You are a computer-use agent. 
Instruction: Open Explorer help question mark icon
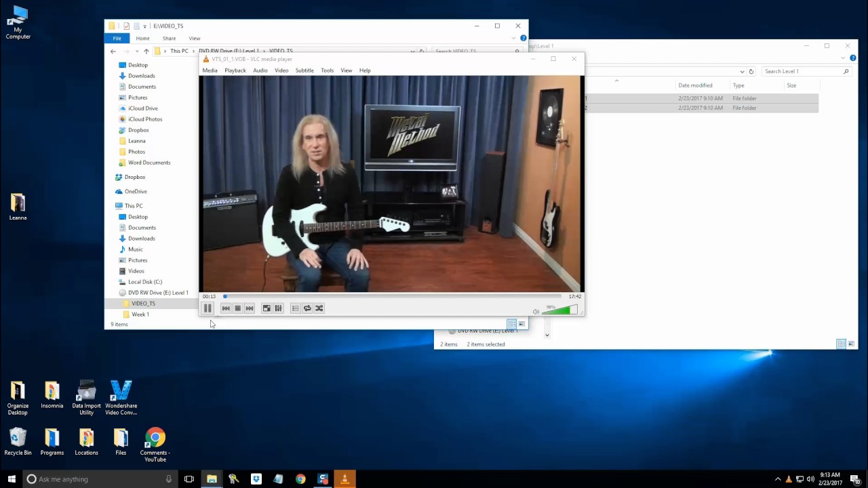tap(523, 39)
